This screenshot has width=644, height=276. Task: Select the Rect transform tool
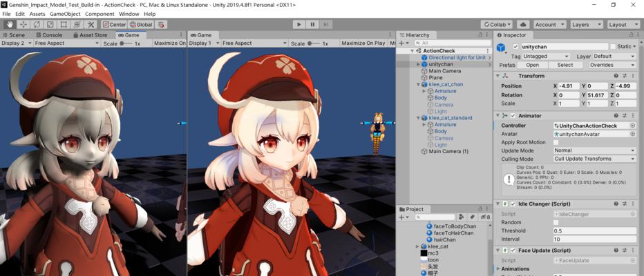point(64,25)
